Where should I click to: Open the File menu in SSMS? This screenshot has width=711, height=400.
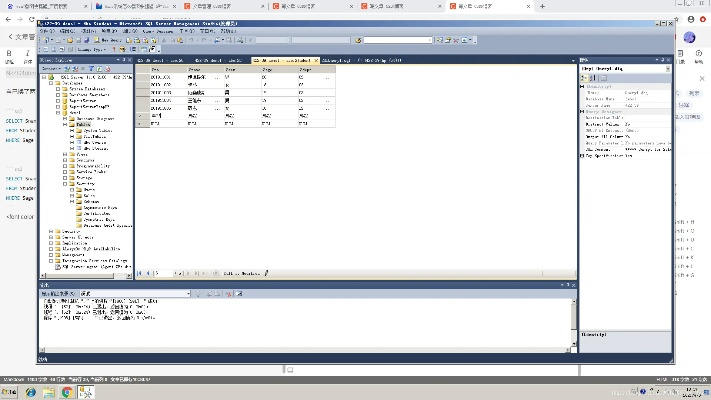click(46, 31)
